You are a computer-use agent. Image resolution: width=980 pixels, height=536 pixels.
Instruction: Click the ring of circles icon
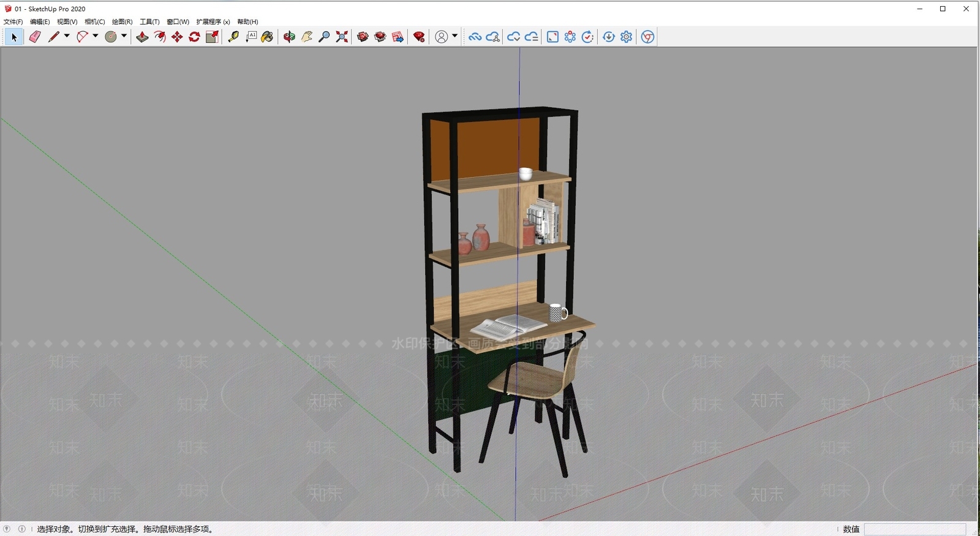[570, 37]
